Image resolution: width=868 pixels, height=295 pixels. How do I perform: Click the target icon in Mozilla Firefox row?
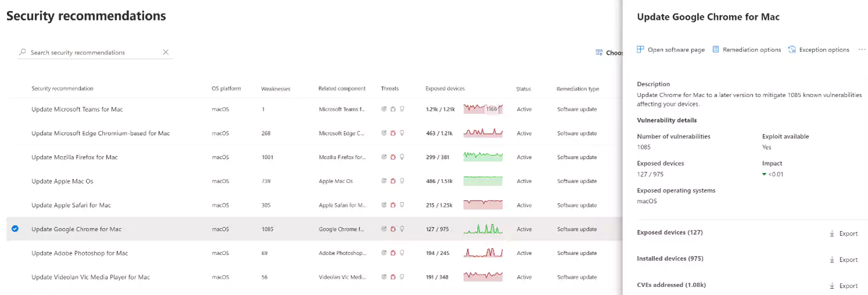[x=384, y=157]
